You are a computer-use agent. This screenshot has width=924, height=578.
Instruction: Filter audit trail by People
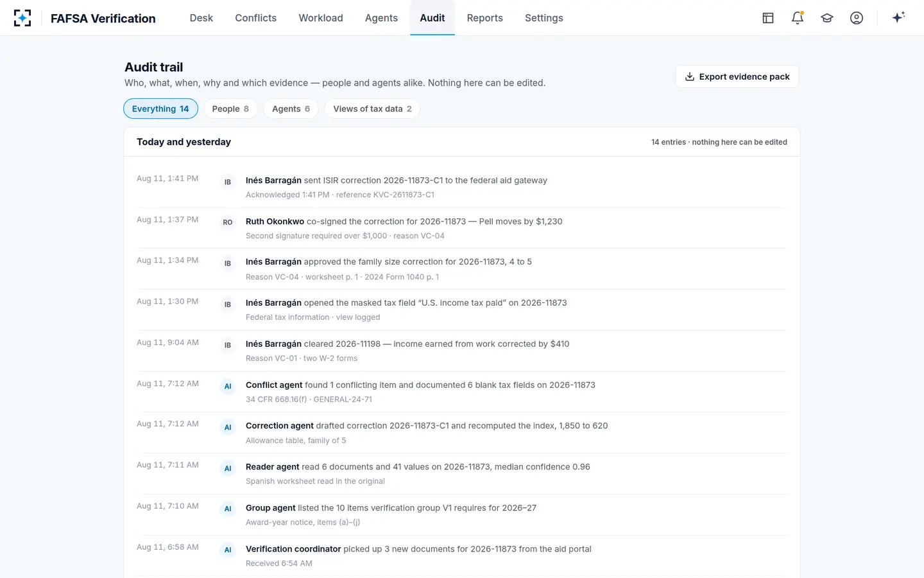(230, 109)
